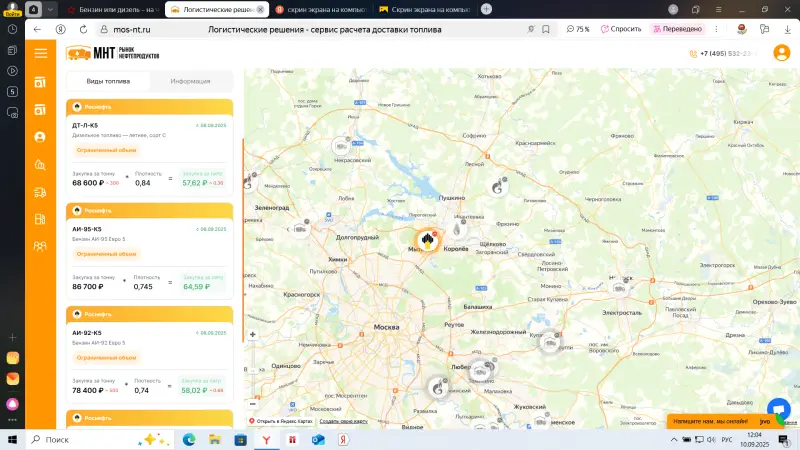Click the orange account avatar at top right
This screenshot has height=450, width=800.
click(781, 53)
